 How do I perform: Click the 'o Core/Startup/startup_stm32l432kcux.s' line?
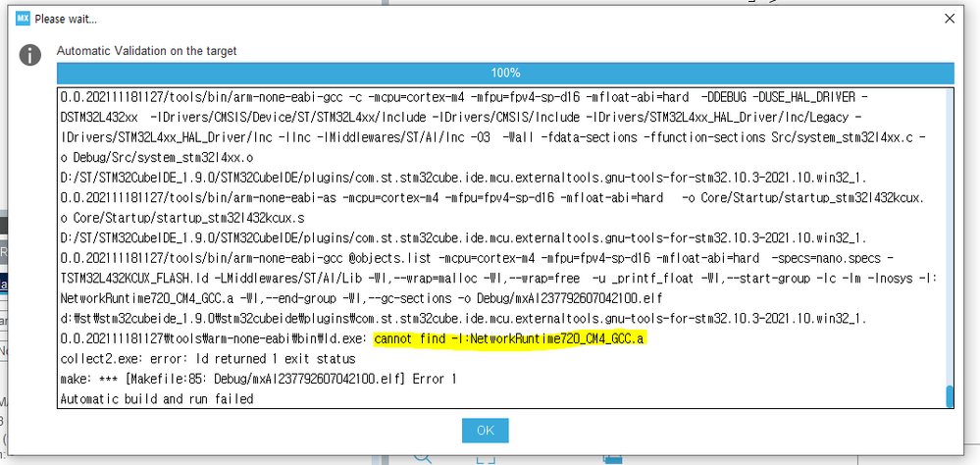click(x=182, y=219)
